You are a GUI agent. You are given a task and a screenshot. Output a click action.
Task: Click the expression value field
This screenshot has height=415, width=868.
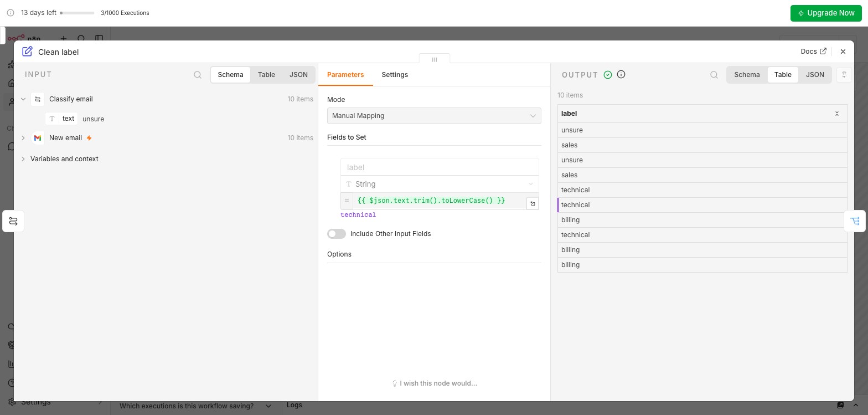coord(438,201)
